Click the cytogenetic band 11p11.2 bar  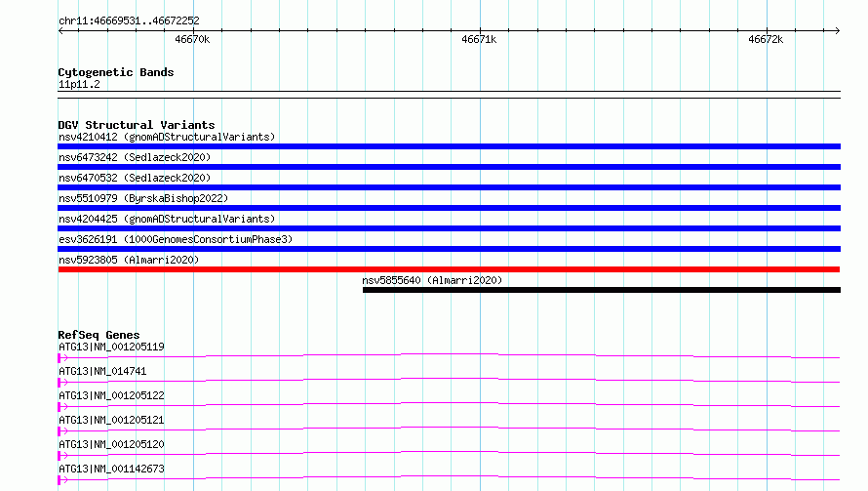[449, 95]
